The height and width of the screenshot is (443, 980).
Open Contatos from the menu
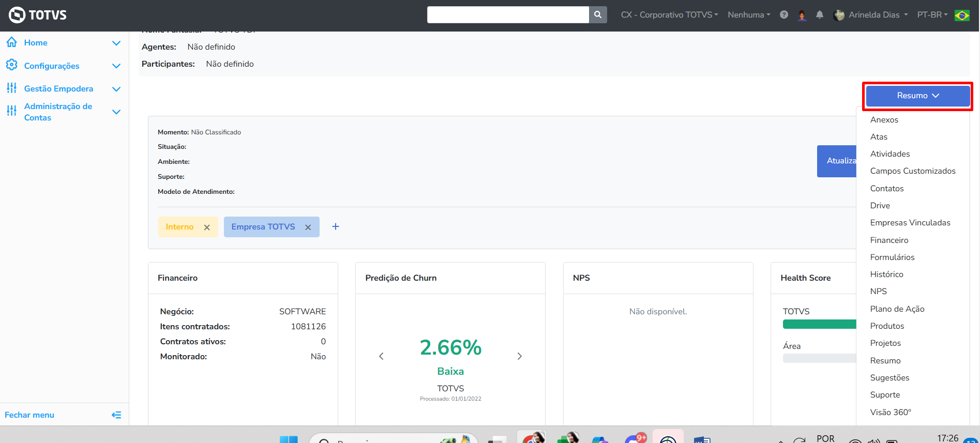887,189
